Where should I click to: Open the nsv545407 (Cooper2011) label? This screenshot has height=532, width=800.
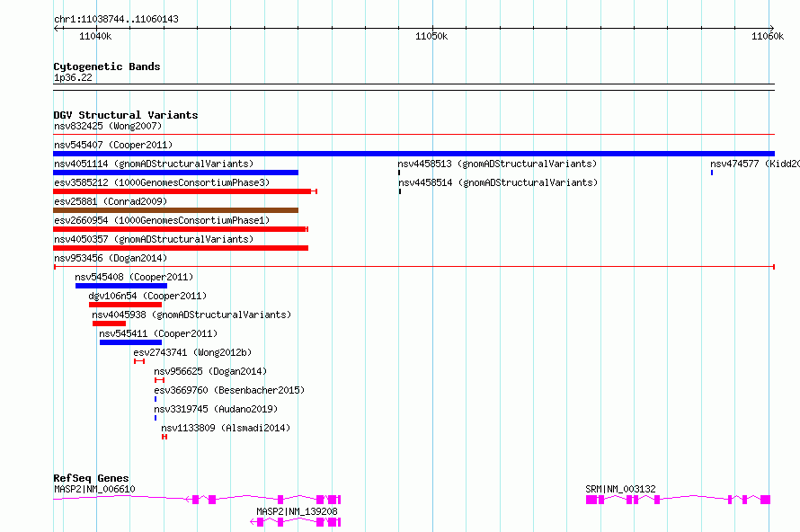[x=113, y=145]
